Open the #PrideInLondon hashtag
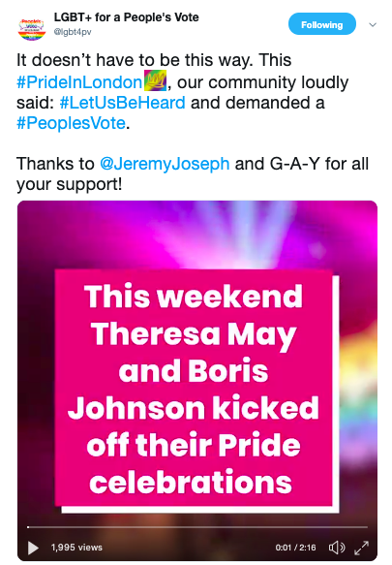Viewport: 392px width, 565px height. pos(79,82)
